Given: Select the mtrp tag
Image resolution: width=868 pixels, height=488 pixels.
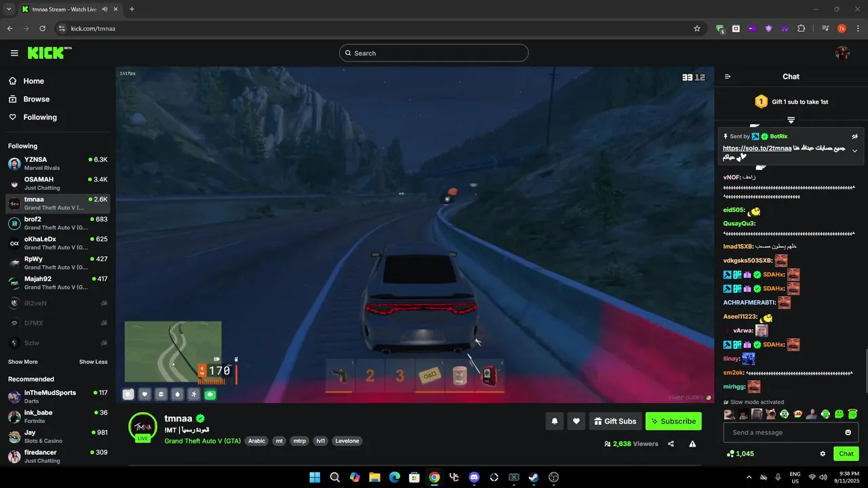Looking at the screenshot, I should 299,441.
